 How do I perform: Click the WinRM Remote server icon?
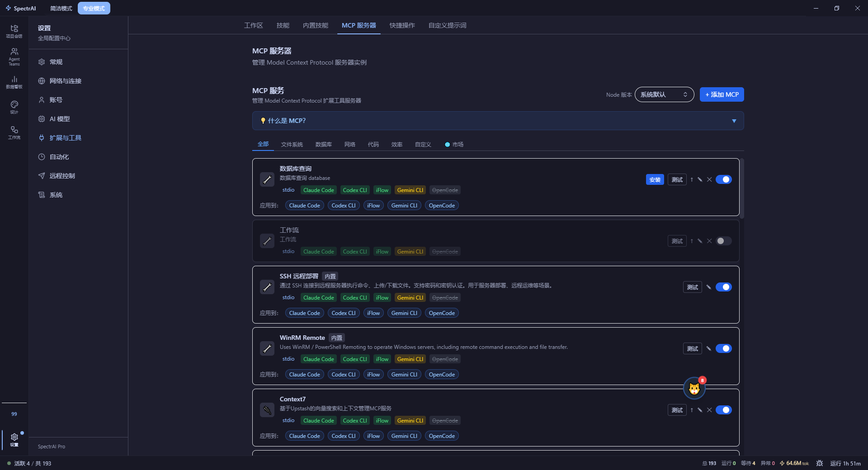(x=267, y=348)
